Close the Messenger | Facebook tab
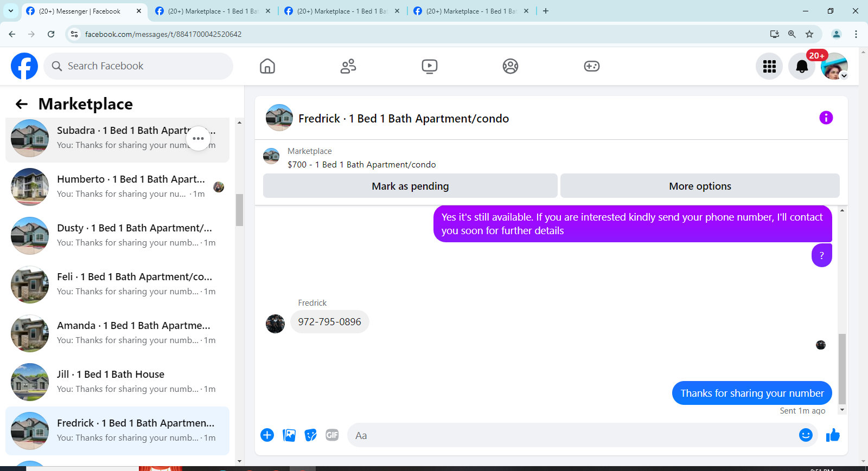This screenshot has height=471, width=868. click(x=139, y=11)
